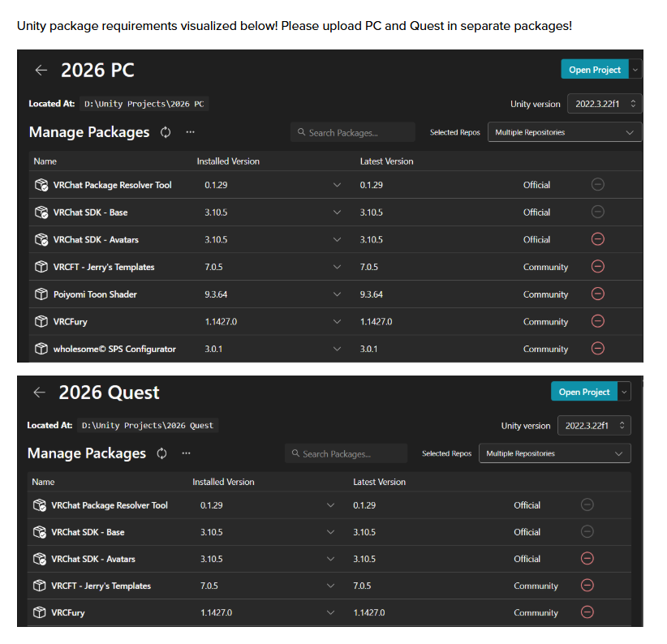Click the Official label of Quest Package Resolver Tool

click(527, 505)
